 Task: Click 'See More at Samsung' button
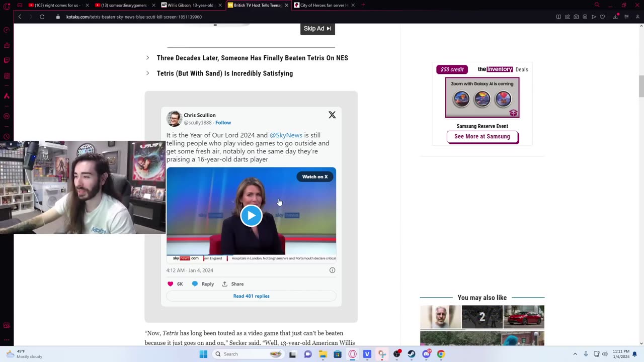482,137
